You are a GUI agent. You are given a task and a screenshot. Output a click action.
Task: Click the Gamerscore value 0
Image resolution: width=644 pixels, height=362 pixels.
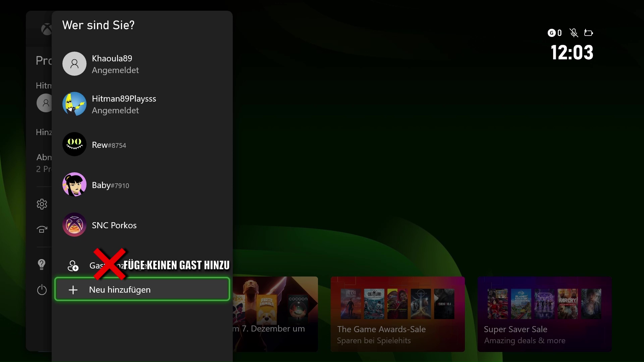pos(559,33)
